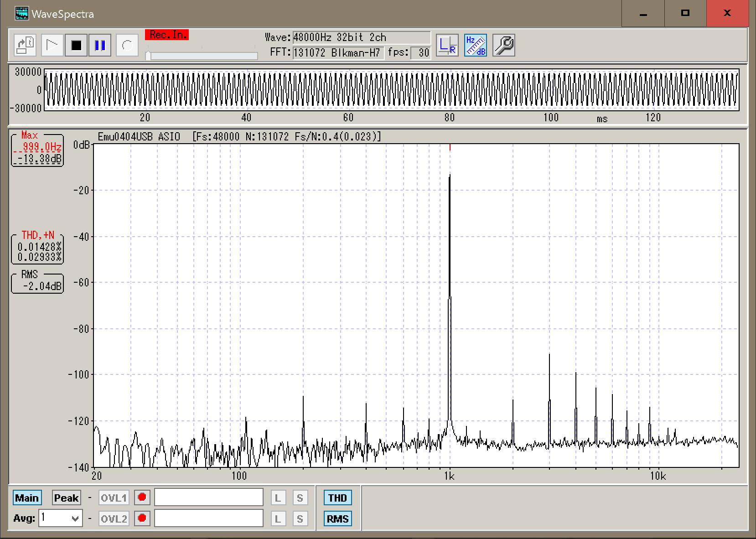
Task: Select the FFT 131072 Blkman-H7 field
Action: pos(338,53)
